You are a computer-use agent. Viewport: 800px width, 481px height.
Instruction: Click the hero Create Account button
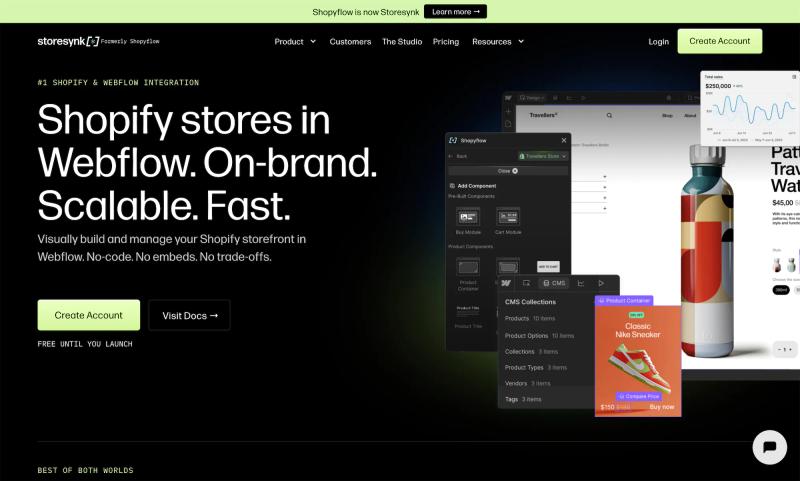(x=89, y=315)
